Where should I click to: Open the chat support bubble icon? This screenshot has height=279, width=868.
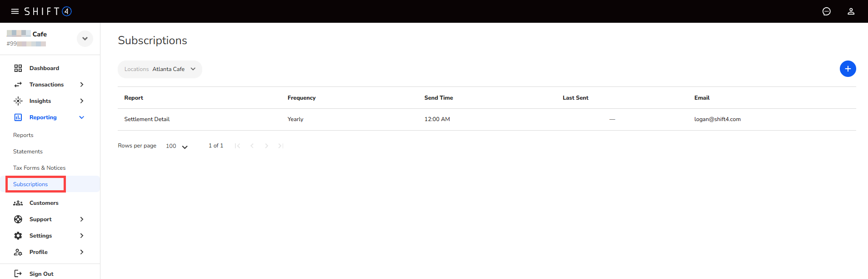(826, 11)
